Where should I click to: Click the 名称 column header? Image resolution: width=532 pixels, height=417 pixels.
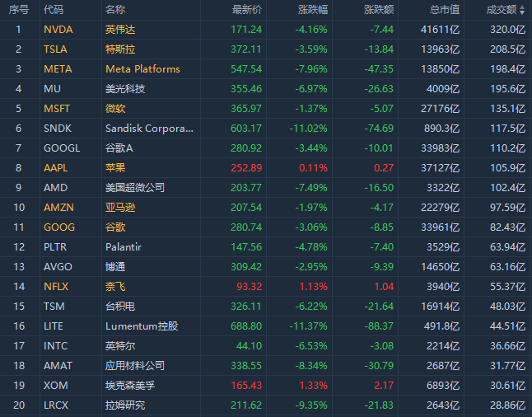[x=115, y=10]
